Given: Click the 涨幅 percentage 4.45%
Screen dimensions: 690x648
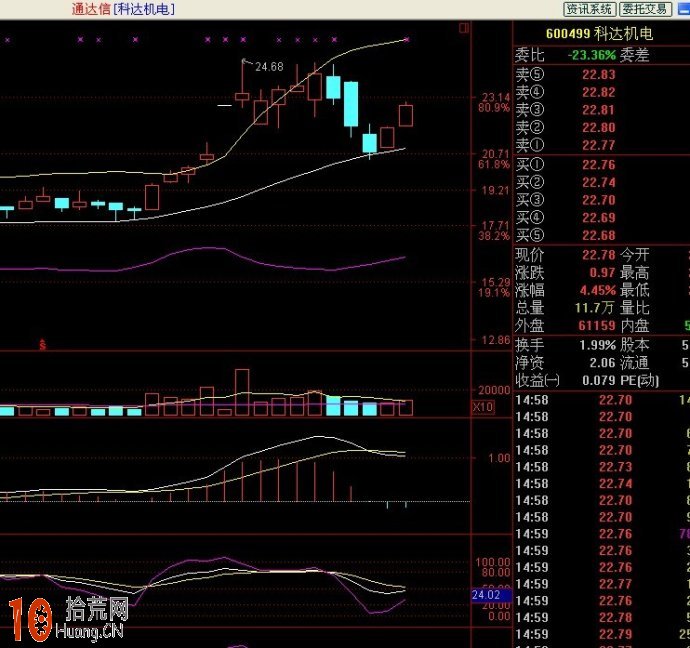Looking at the screenshot, I should 598,290.
